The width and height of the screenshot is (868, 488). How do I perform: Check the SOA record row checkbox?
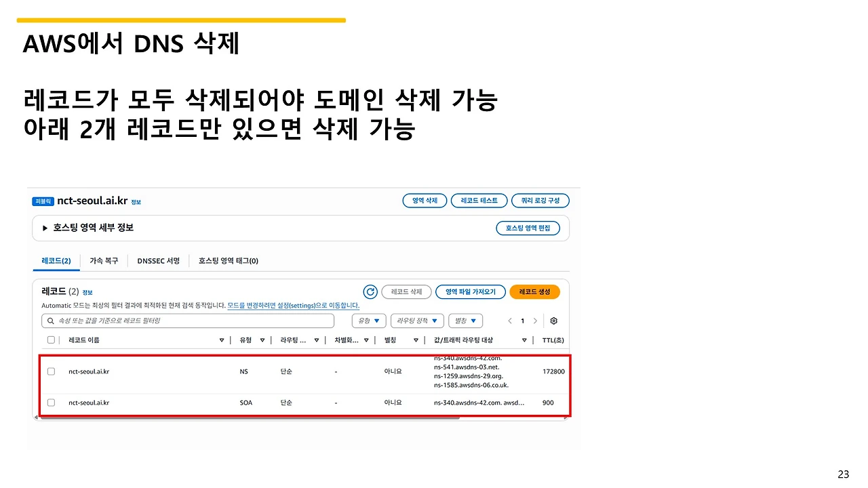pos(51,402)
